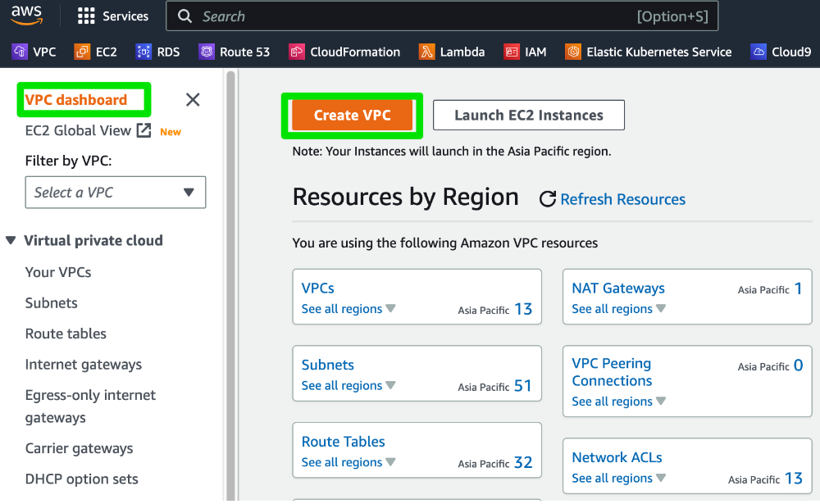Go to Internet gateways in sidebar

click(x=84, y=365)
